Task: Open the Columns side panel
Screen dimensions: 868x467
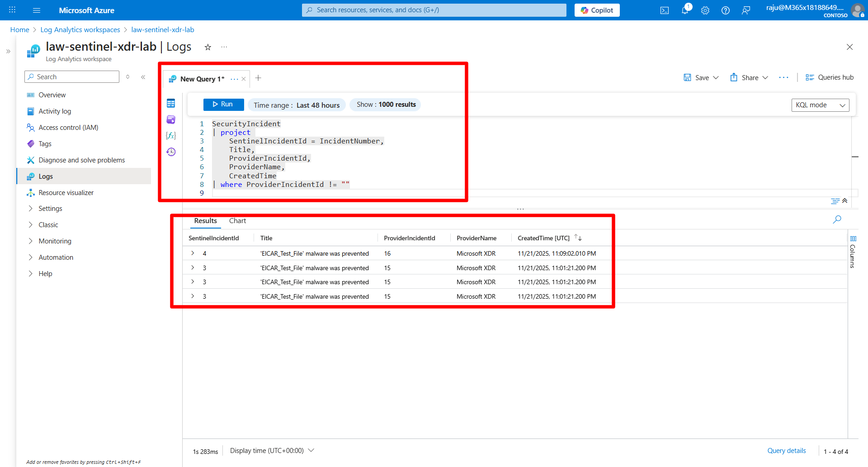Action: click(x=853, y=252)
